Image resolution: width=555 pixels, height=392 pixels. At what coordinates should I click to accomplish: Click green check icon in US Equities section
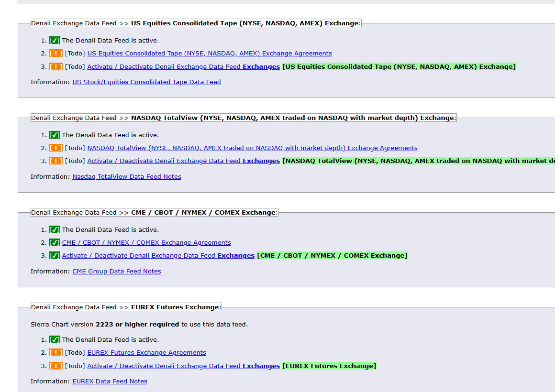[x=55, y=40]
